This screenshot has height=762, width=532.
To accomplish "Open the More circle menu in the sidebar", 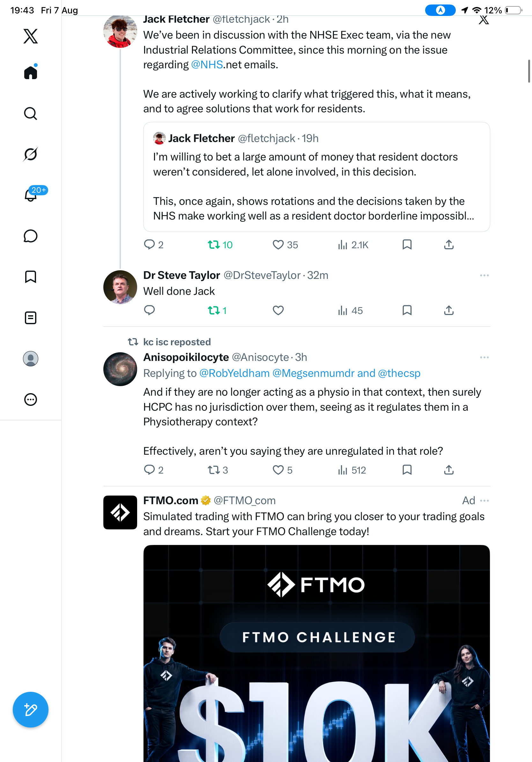I will coord(31,400).
